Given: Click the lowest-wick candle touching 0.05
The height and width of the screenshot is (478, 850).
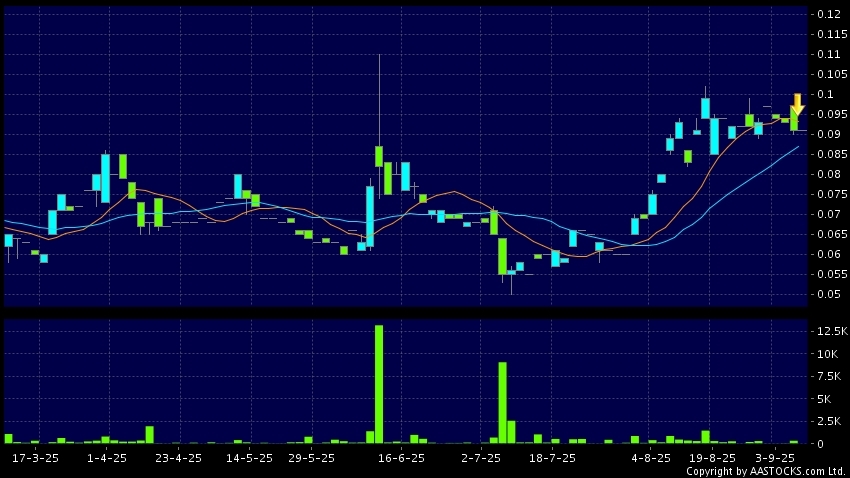Looking at the screenshot, I should point(511,272).
